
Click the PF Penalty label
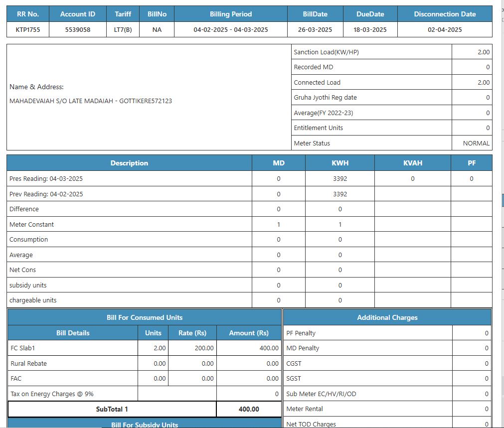301,333
